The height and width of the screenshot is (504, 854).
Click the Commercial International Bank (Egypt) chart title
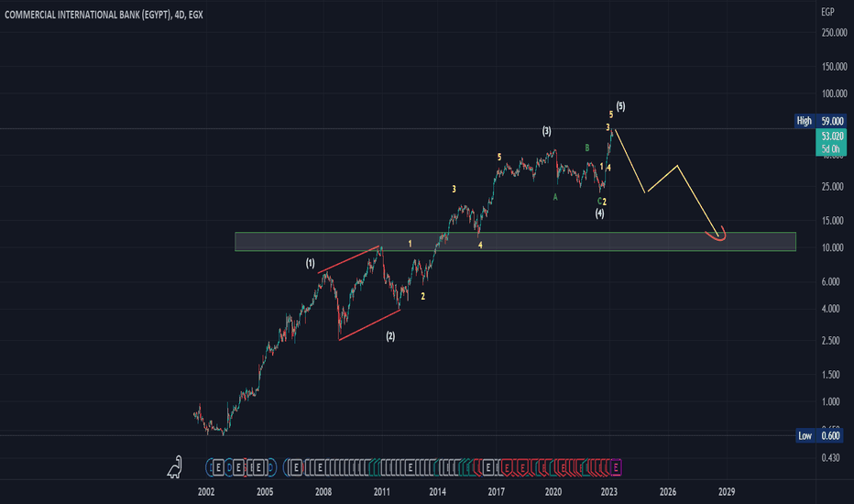pyautogui.click(x=104, y=15)
